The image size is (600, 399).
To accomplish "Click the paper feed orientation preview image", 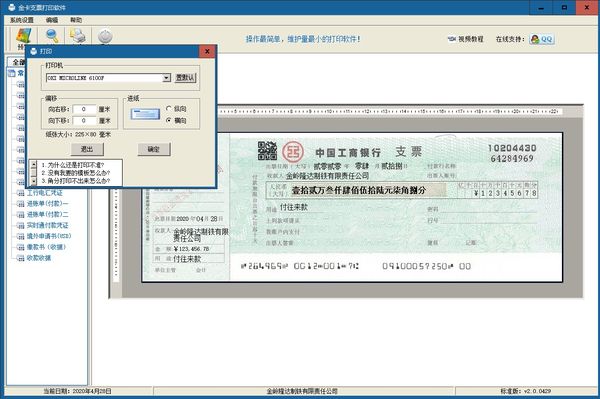I will [x=145, y=114].
